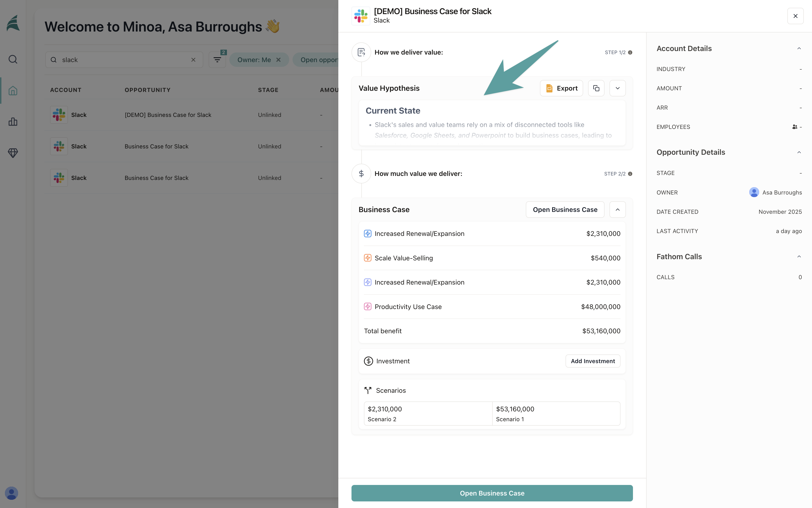The image size is (812, 508).
Task: Click Open Business Case beside Business Case heading
Action: point(565,209)
